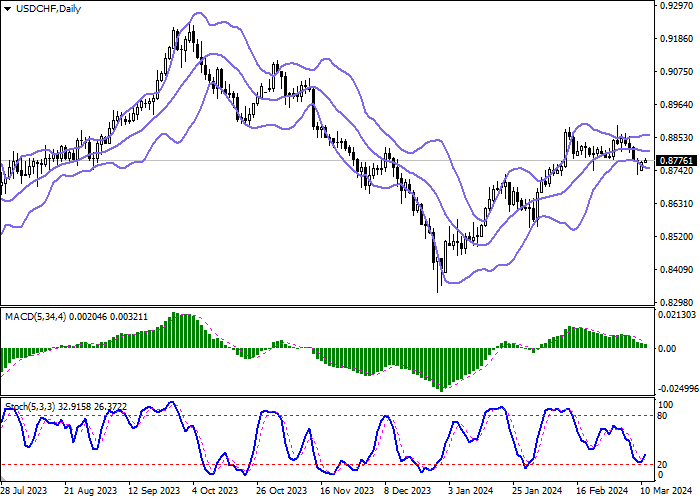Click the Stochastic 100 scale label
700x500 pixels.
tap(665, 405)
